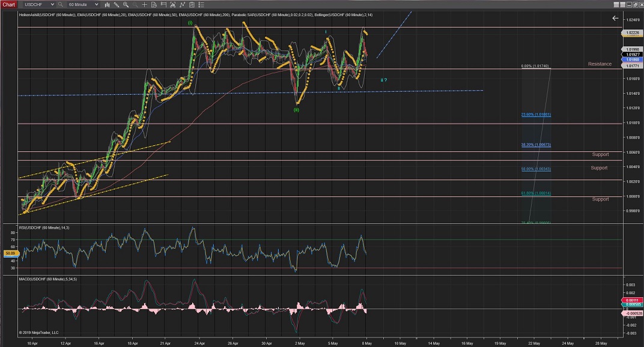Click the back arrow on chart
Image resolution: width=644 pixels, height=347 pixels.
coord(615,18)
